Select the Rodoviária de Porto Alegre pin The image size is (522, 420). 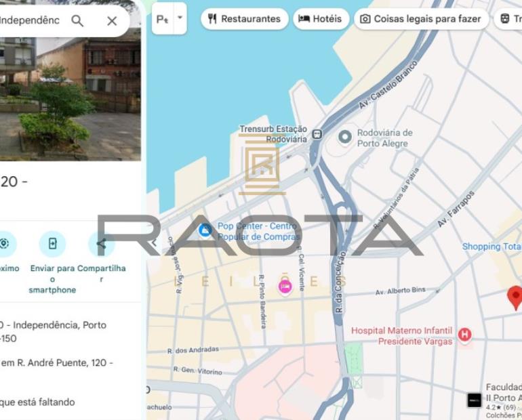(345, 138)
